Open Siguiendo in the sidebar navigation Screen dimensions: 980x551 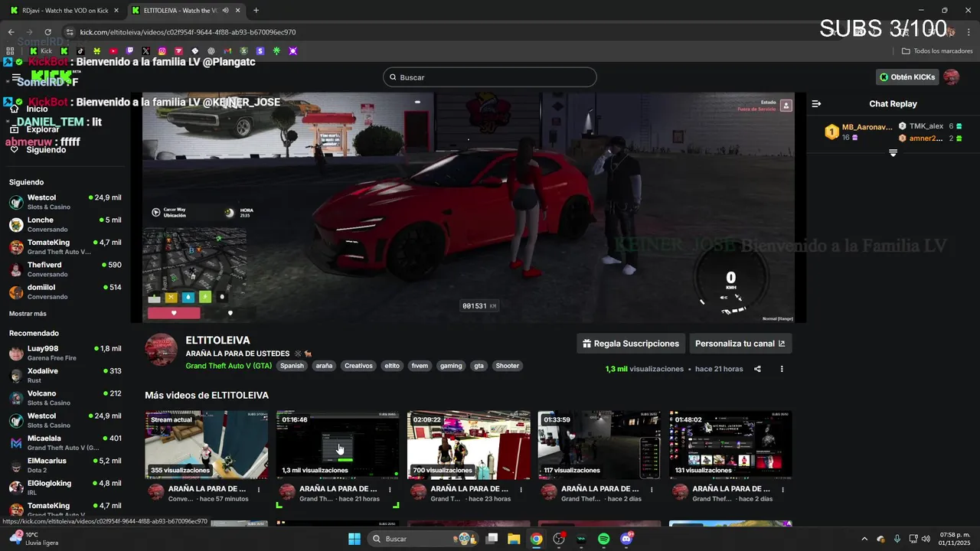point(46,150)
